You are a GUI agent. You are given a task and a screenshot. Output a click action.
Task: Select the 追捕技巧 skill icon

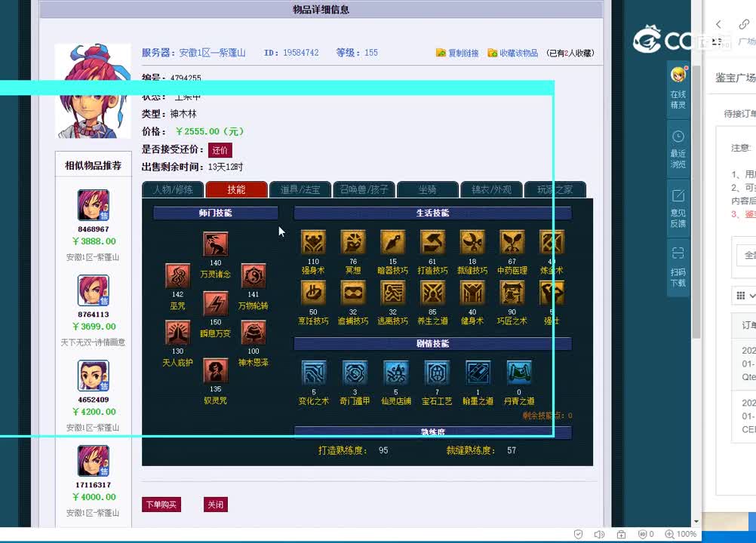(x=353, y=293)
